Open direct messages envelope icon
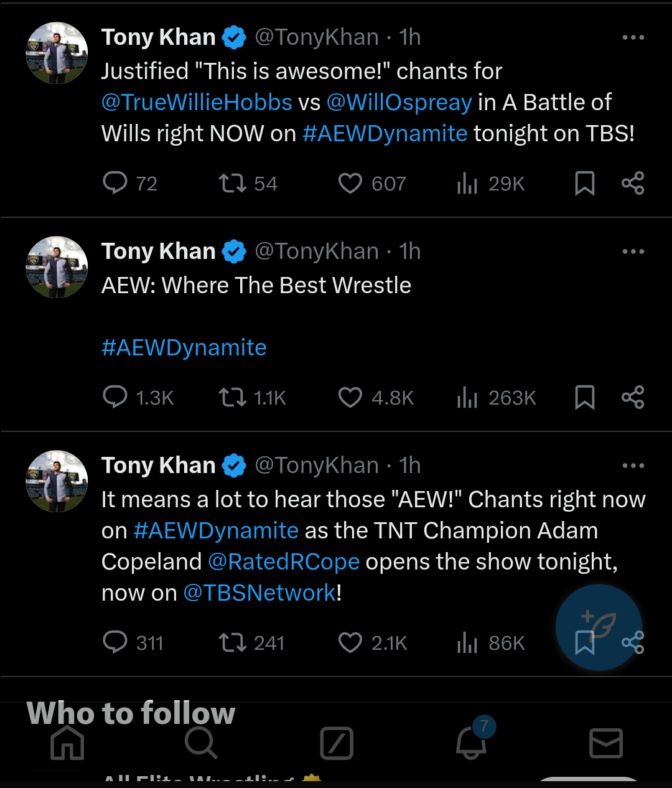672x788 pixels. tap(605, 743)
